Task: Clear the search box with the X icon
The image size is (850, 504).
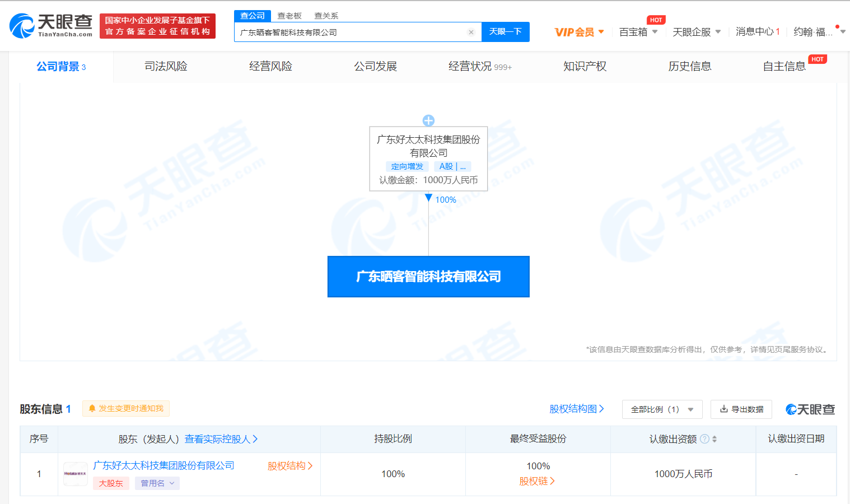Action: point(471,32)
